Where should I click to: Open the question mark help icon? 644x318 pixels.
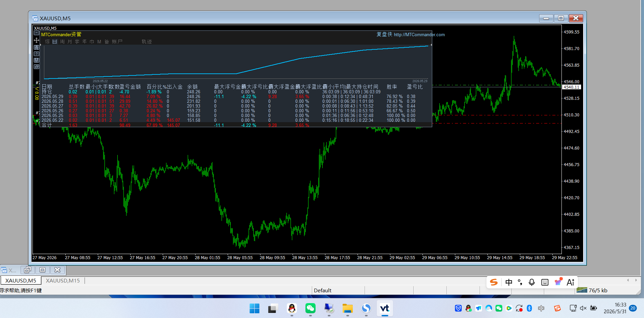(37, 54)
